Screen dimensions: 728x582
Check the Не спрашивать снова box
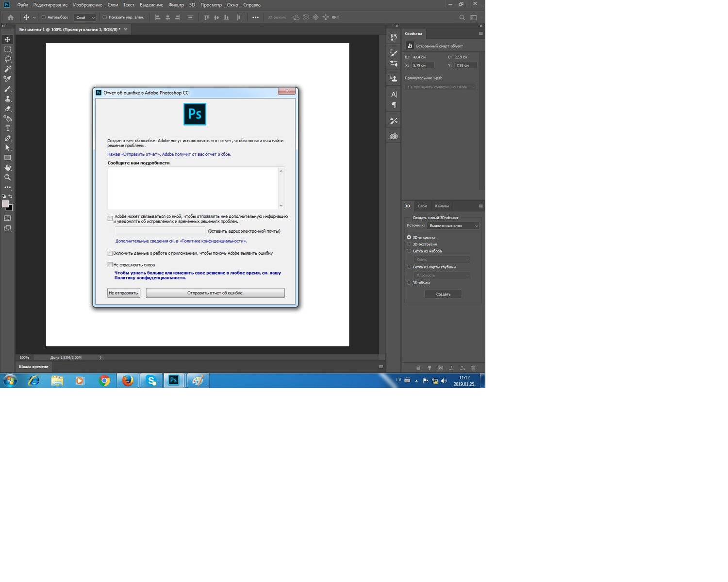pyautogui.click(x=110, y=265)
